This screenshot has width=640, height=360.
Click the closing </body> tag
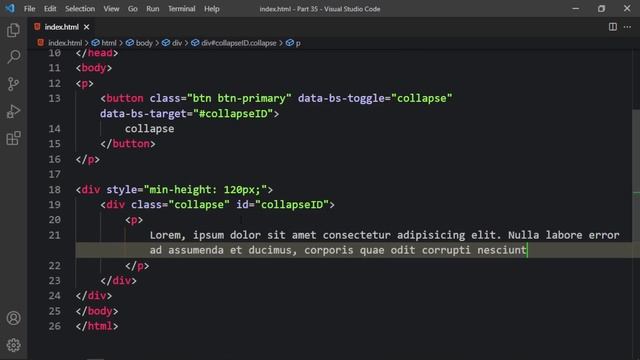(97, 311)
